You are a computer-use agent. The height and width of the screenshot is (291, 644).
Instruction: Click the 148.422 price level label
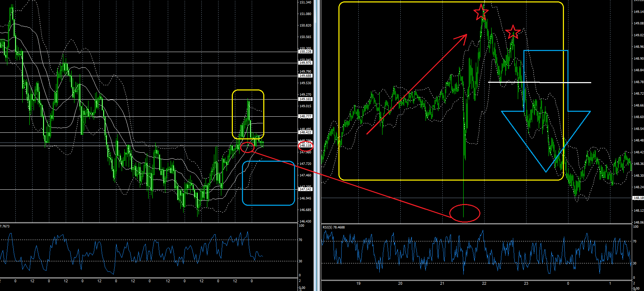click(x=305, y=132)
